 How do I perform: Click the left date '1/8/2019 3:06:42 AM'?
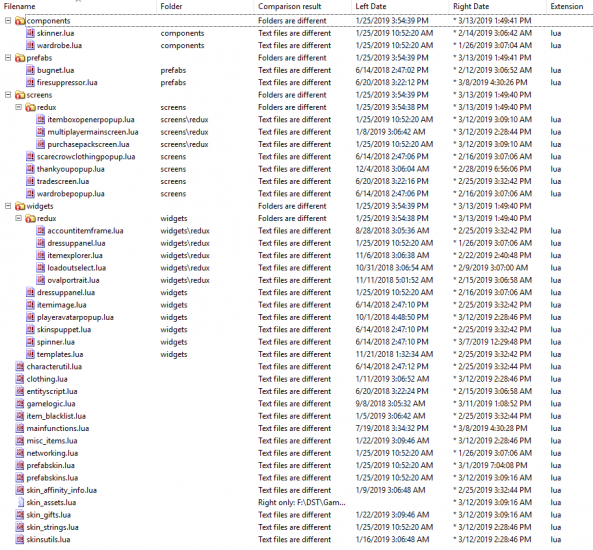coord(390,132)
